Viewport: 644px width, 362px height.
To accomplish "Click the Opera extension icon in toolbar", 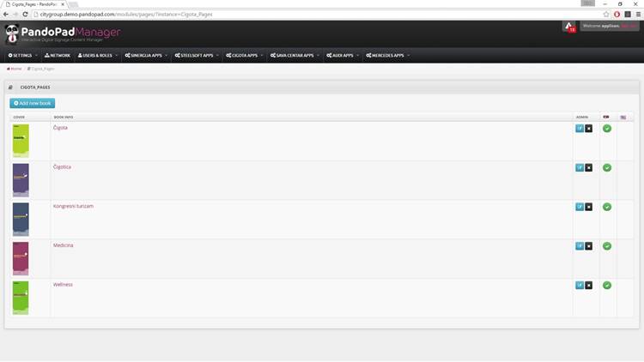I will coord(617,15).
